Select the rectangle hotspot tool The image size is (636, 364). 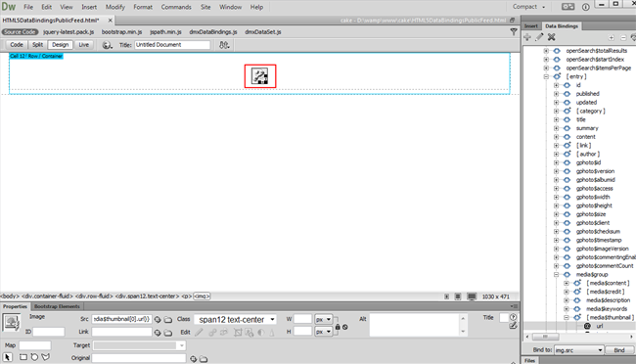click(23, 357)
